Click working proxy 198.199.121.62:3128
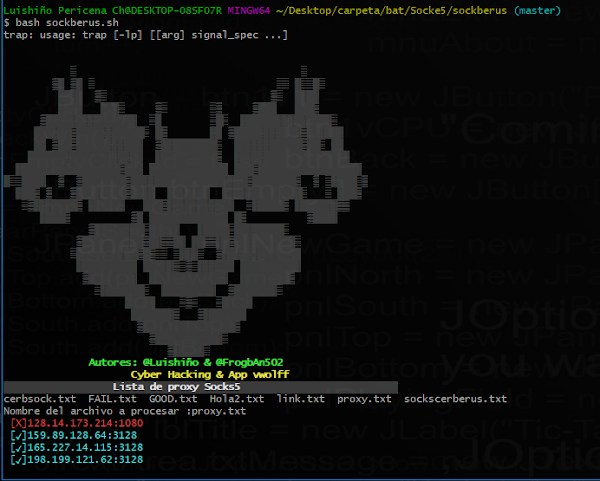Screen dimensions: 600x481 tap(85, 460)
